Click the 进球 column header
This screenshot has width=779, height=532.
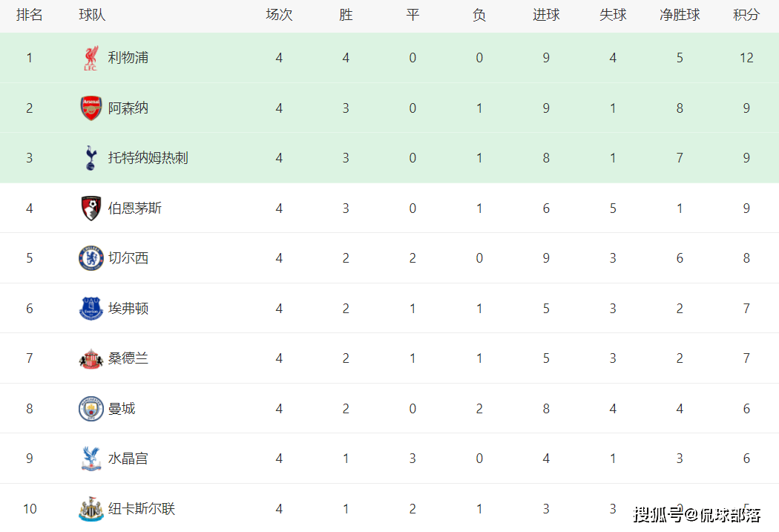(546, 15)
